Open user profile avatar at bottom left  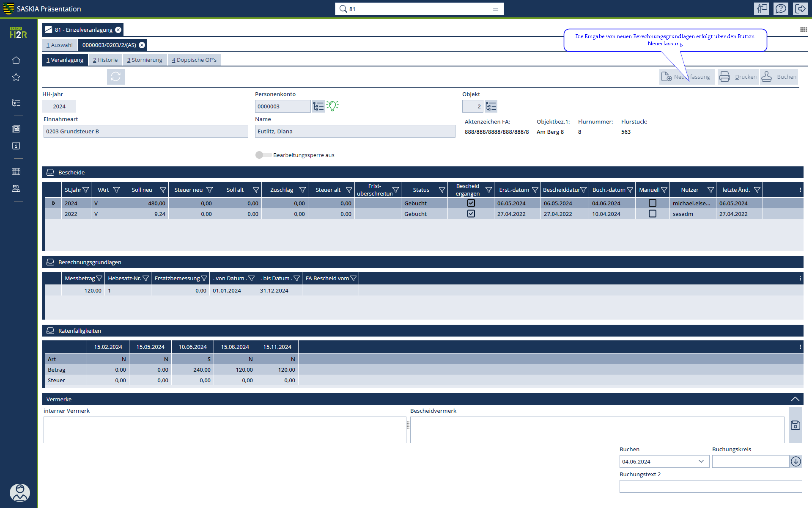[x=19, y=492]
